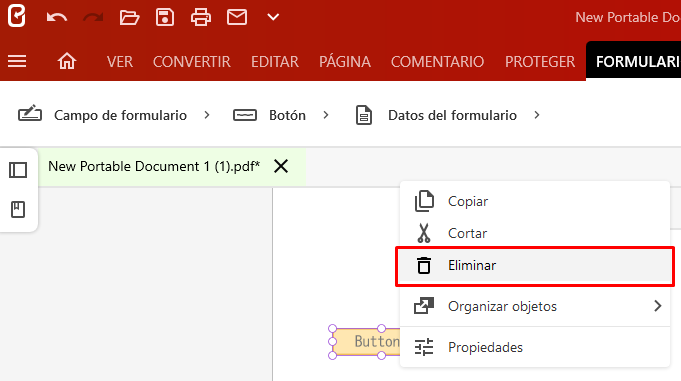
Task: Select the Button form field
Action: coord(366,341)
